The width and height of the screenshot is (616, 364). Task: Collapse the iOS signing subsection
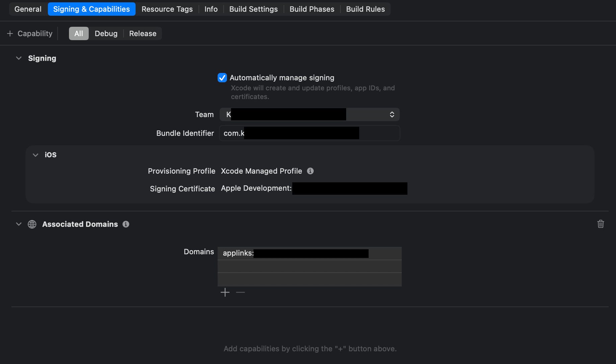[x=35, y=155]
